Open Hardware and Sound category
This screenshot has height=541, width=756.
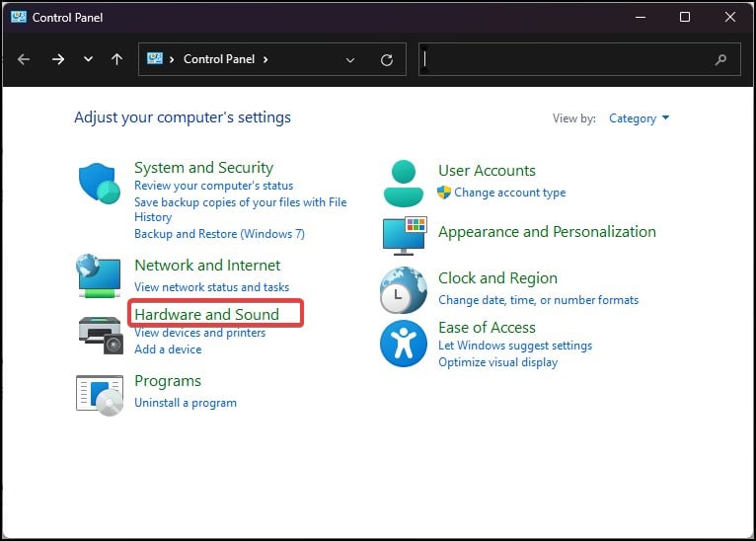click(207, 314)
